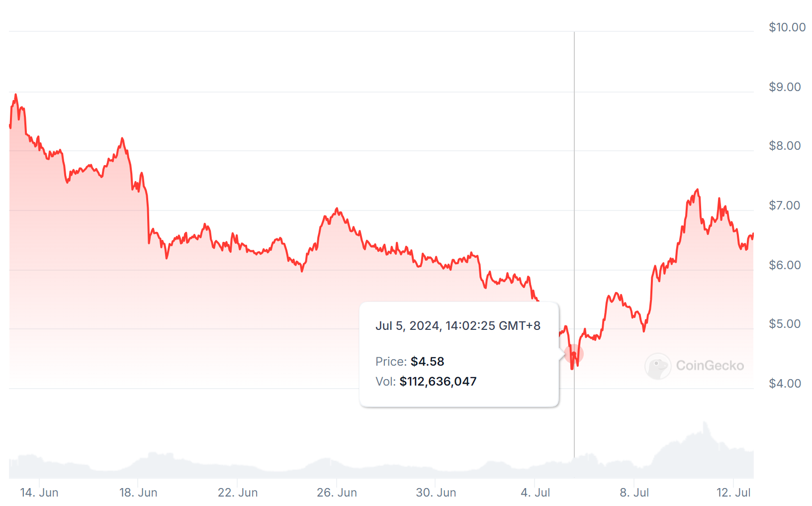Click the highlighted red data point marker

[574, 354]
